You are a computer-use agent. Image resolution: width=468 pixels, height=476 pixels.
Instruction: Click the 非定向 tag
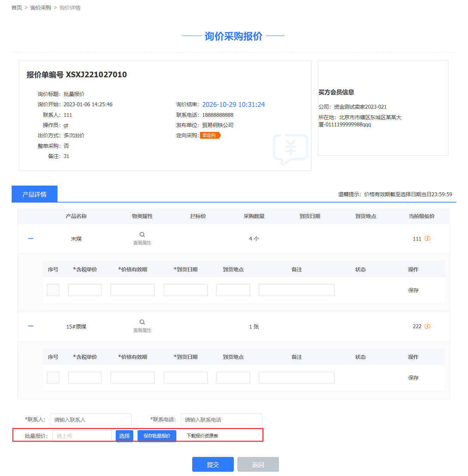coord(210,135)
